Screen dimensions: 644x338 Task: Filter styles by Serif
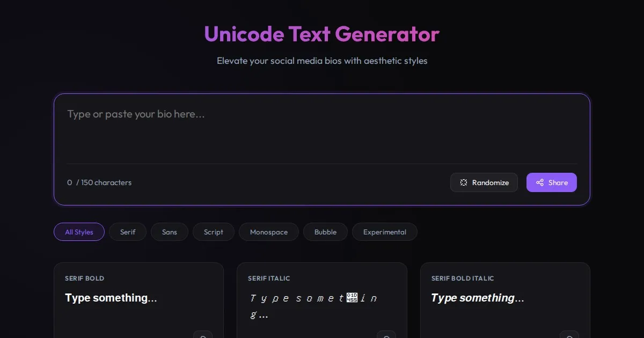click(128, 232)
